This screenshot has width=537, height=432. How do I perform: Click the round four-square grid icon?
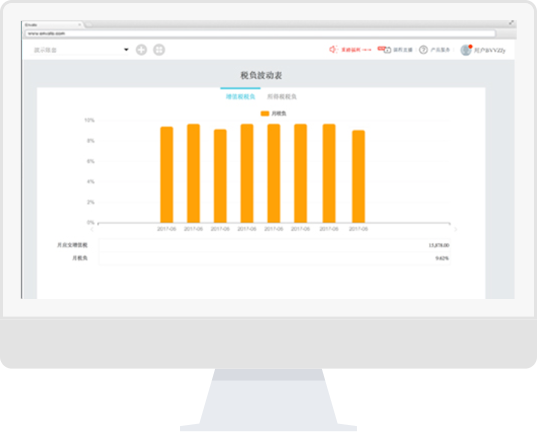159,50
